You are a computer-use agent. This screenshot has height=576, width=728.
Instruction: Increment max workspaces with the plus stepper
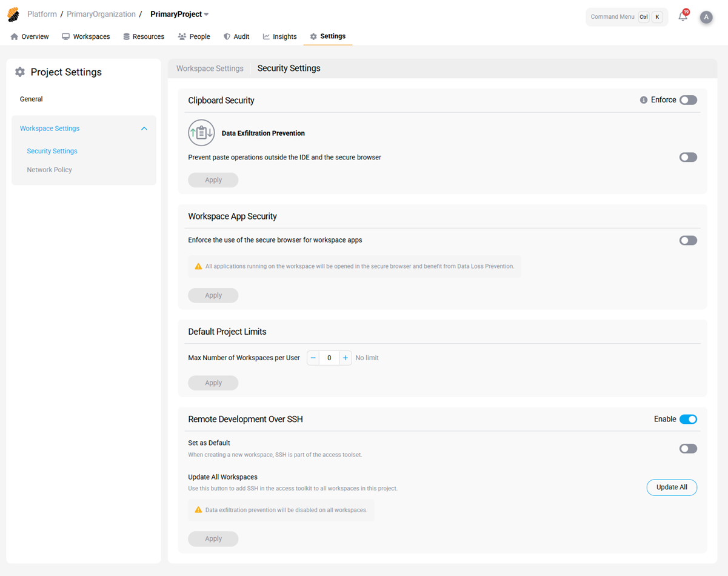point(345,358)
